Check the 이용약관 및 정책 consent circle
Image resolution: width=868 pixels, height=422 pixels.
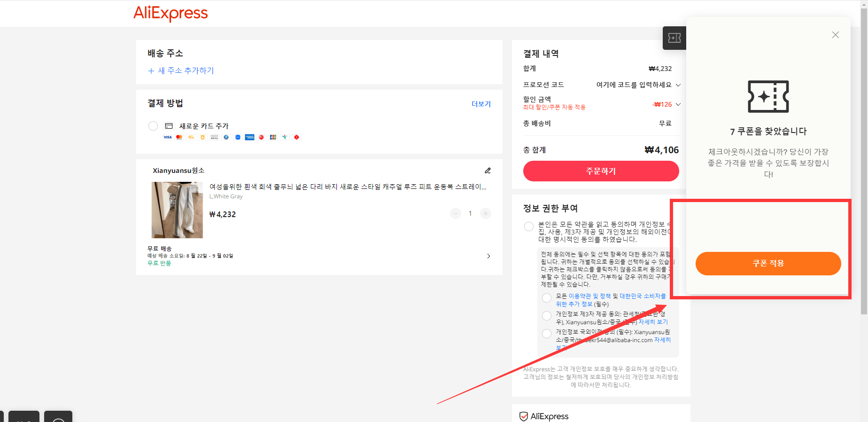point(547,298)
